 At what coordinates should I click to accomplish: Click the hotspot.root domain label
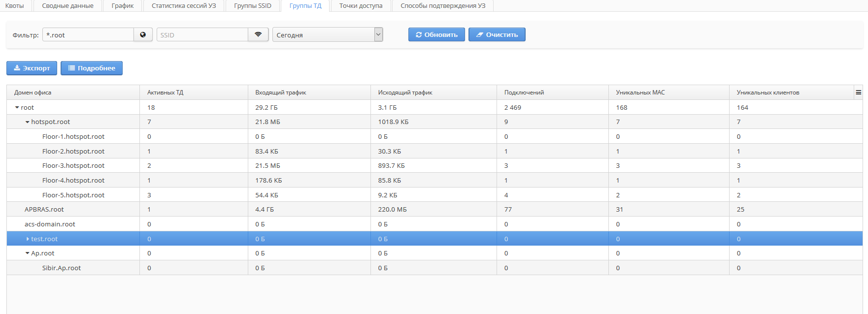click(51, 122)
